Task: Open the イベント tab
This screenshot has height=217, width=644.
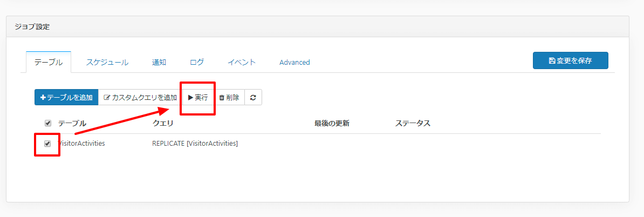Action: (x=242, y=62)
